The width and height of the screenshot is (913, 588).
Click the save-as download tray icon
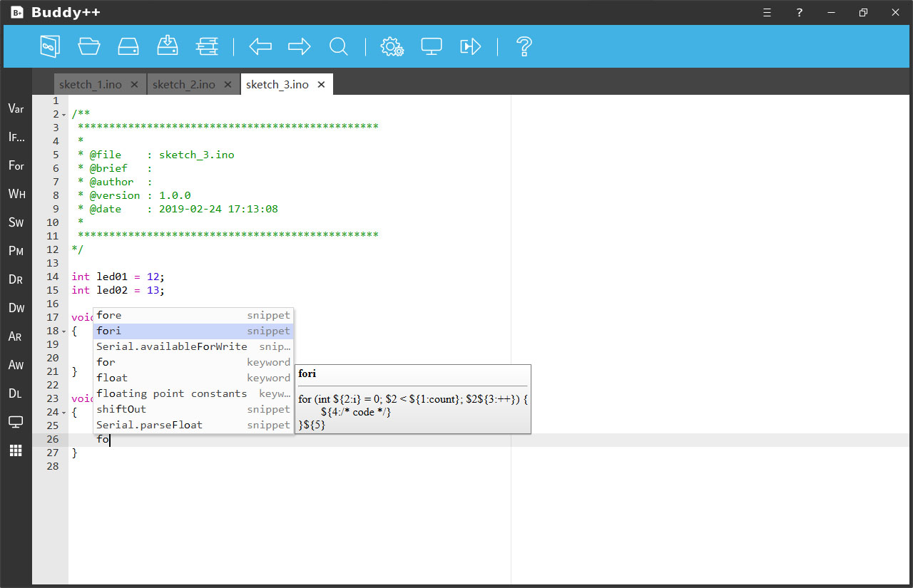tap(168, 46)
